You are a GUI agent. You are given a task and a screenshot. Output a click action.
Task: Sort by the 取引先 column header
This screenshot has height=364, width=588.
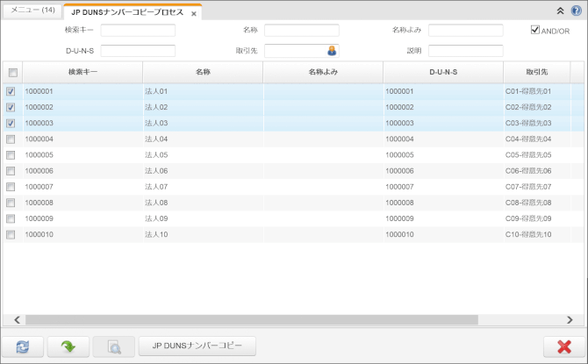[536, 72]
